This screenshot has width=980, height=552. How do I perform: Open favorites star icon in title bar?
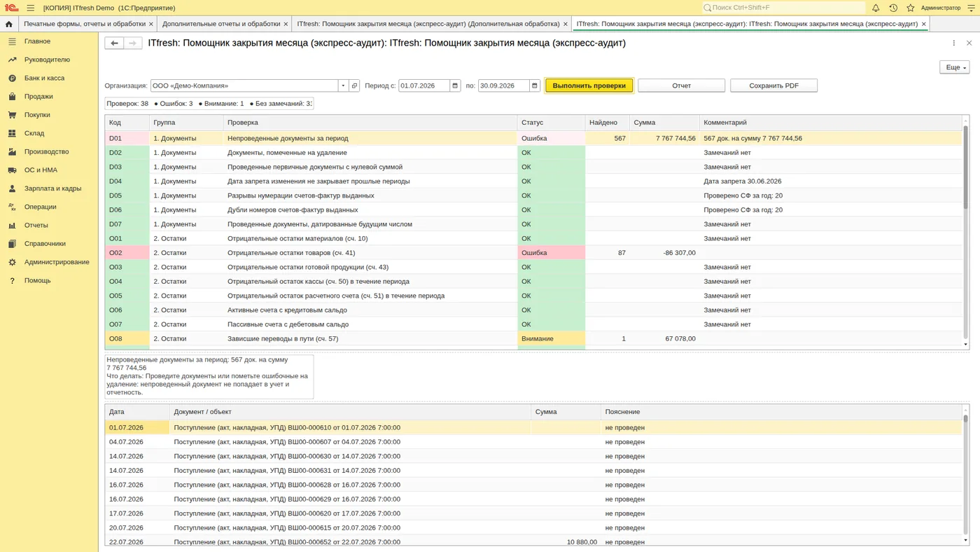pos(911,8)
